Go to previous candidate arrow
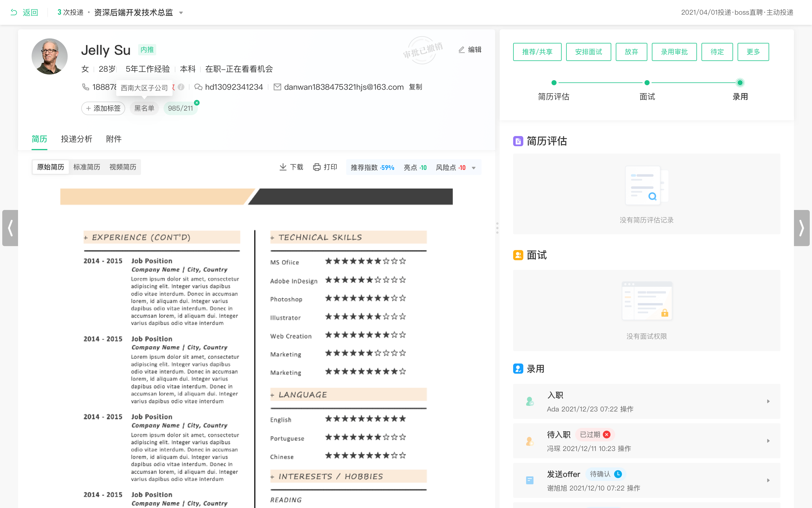The height and width of the screenshot is (508, 812). 10,228
